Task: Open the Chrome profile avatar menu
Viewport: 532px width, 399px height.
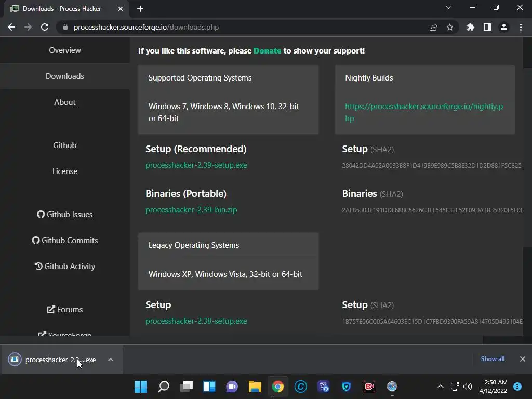Action: 504,27
